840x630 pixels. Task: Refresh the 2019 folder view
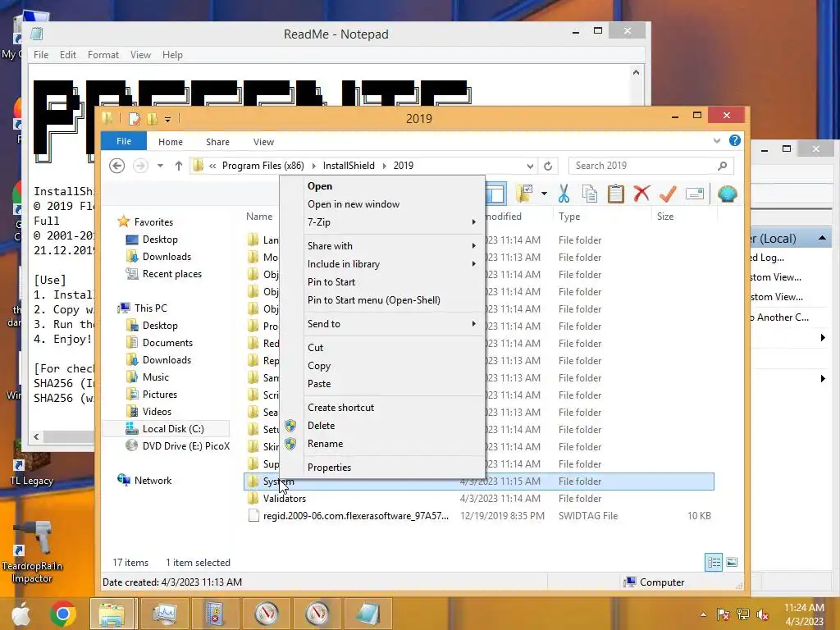(547, 166)
